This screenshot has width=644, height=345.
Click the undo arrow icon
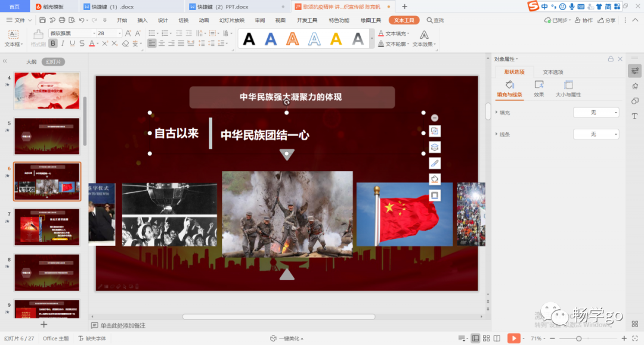click(x=82, y=20)
